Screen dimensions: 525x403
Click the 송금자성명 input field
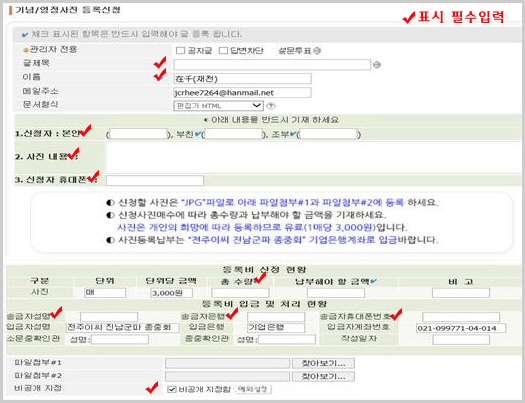tap(109, 317)
